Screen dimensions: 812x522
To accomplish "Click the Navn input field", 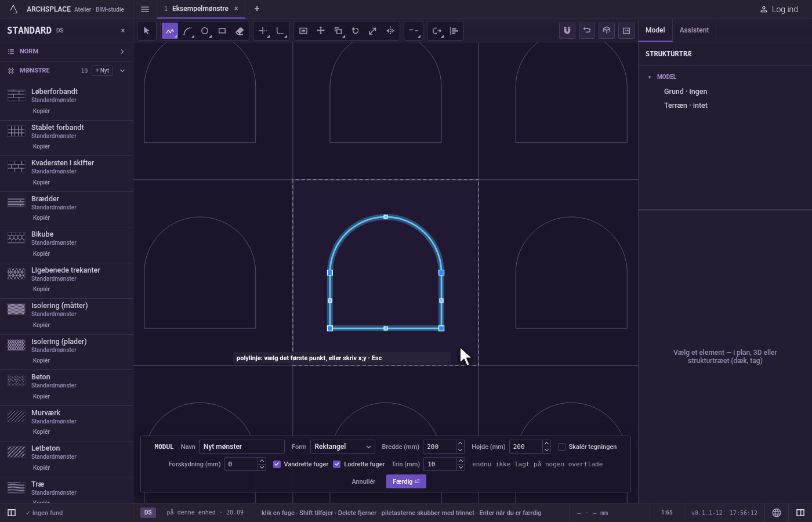I will [242, 447].
